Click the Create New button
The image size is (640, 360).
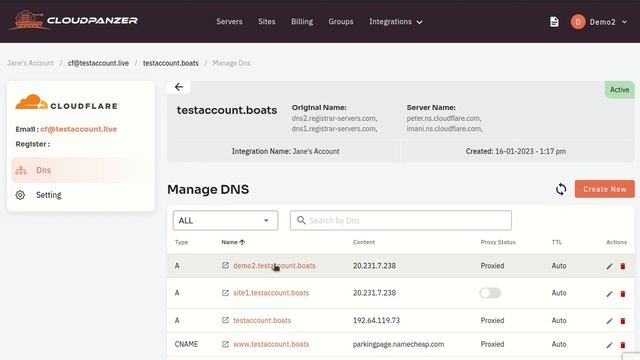point(604,189)
